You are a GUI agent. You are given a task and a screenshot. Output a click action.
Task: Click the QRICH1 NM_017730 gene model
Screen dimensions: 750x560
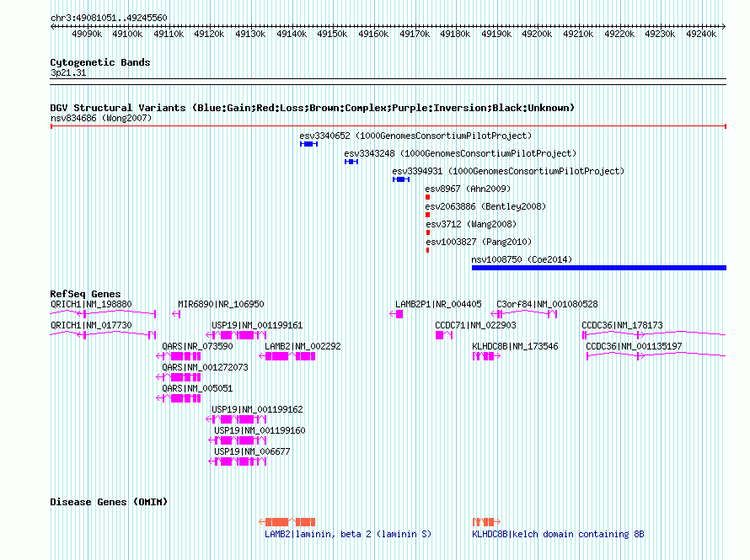coord(103,334)
